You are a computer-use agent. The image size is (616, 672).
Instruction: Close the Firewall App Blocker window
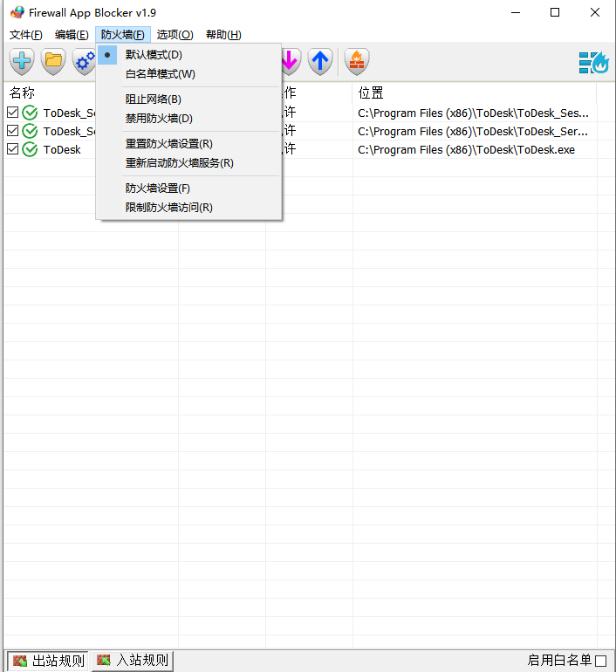pos(595,12)
